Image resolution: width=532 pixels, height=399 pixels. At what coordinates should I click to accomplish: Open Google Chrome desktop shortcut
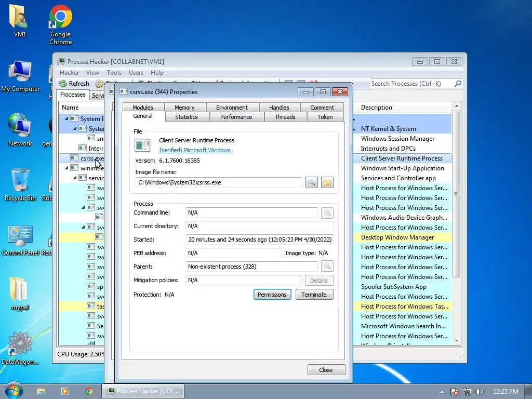tap(60, 24)
